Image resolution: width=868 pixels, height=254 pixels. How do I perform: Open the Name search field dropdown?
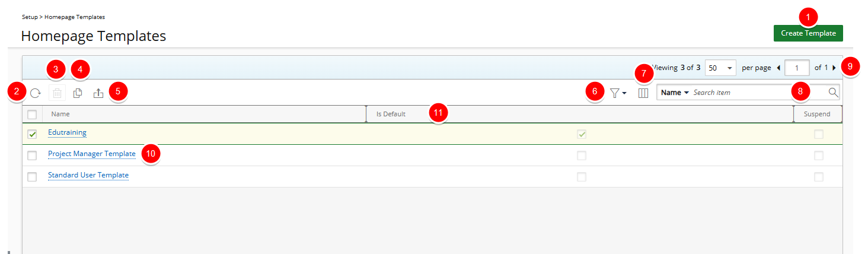tap(675, 93)
